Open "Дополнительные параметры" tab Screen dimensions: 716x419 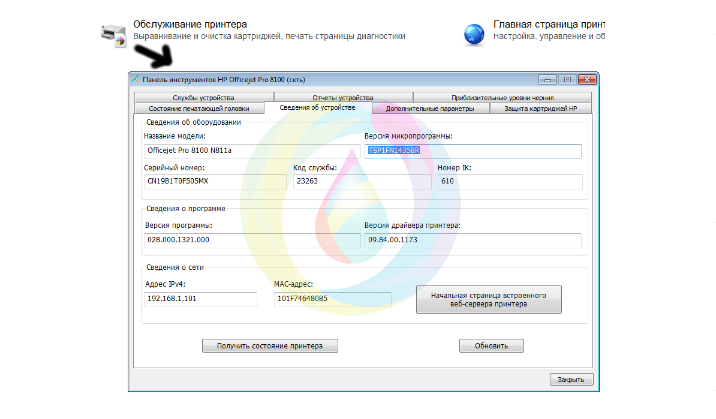pos(430,108)
